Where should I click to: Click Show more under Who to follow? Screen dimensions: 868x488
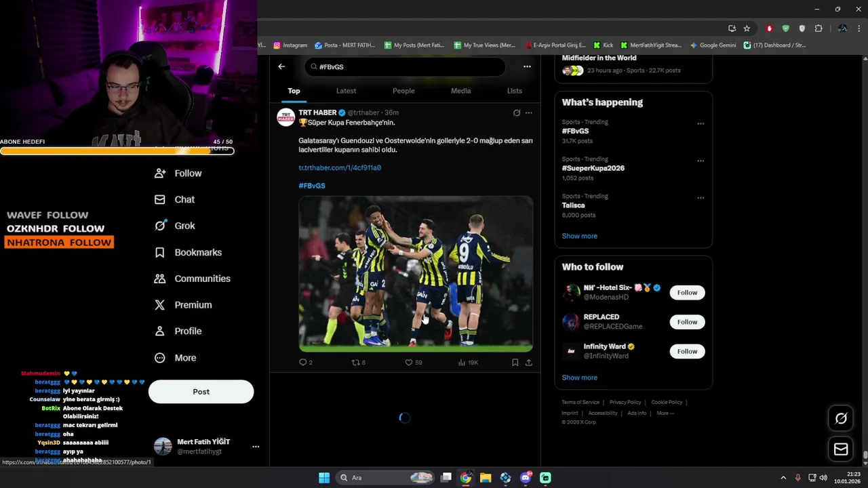click(x=580, y=378)
